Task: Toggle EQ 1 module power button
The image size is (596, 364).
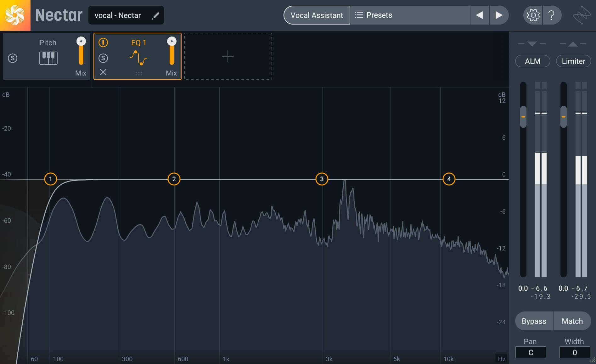Action: coord(103,42)
